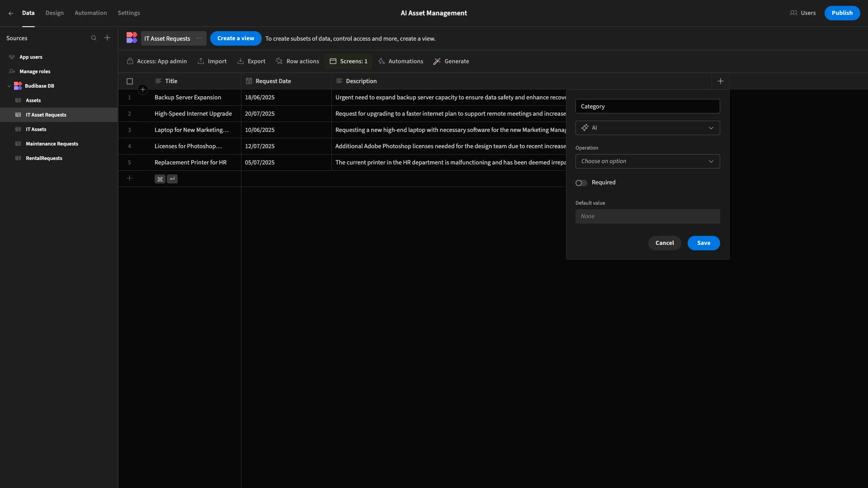The width and height of the screenshot is (868, 488).
Task: Click the Category name input field
Action: point(647,106)
